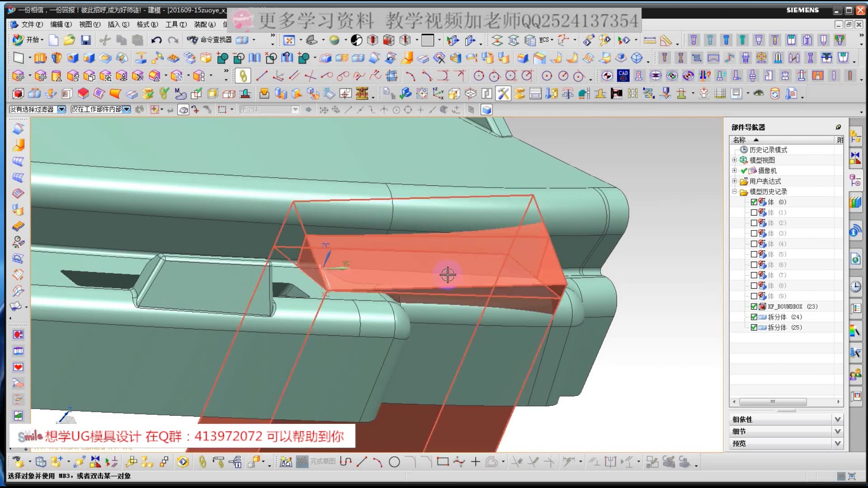
Task: Click the 名称 column header
Action: coord(740,140)
